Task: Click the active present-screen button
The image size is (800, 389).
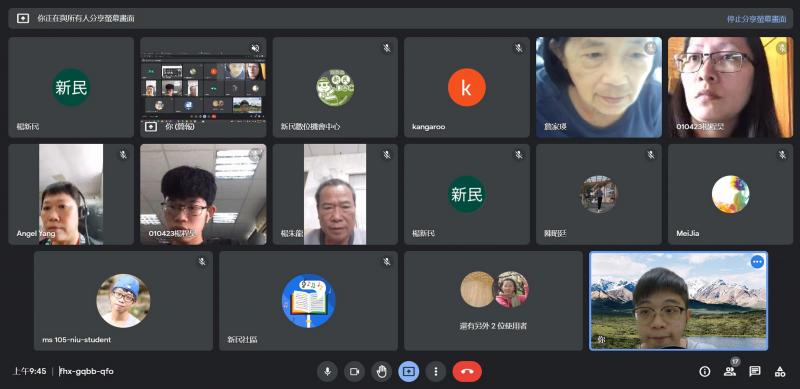Action: (x=409, y=372)
